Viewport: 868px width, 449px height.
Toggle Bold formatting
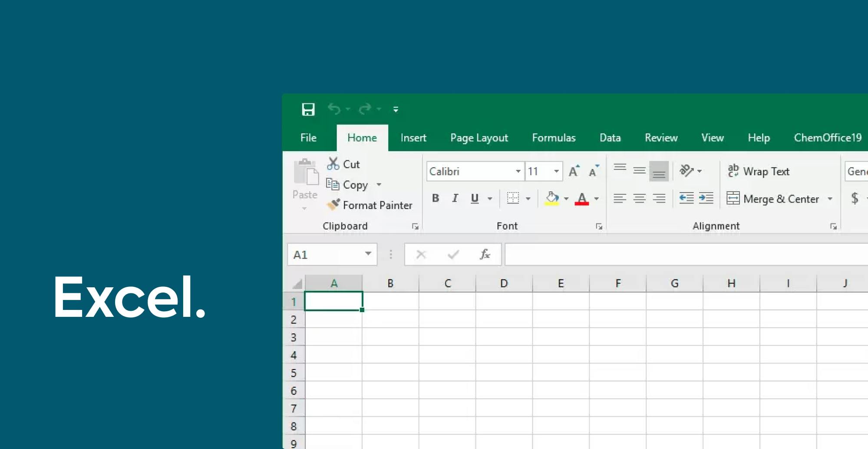pos(436,199)
